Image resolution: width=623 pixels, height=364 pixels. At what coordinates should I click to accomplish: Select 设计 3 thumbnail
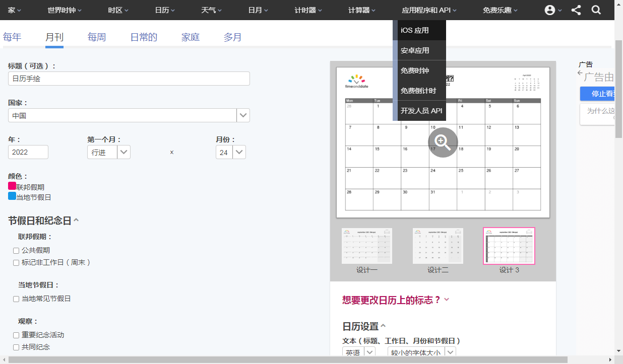click(x=509, y=246)
